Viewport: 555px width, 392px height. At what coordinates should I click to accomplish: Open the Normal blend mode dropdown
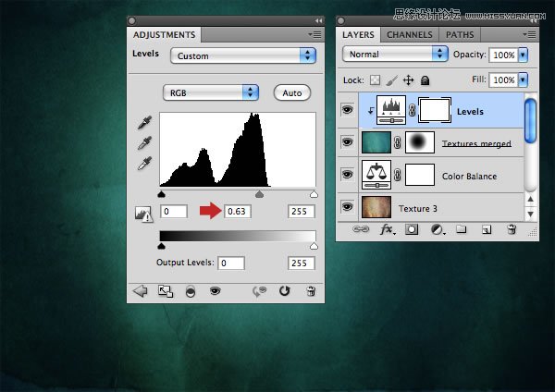(395, 55)
